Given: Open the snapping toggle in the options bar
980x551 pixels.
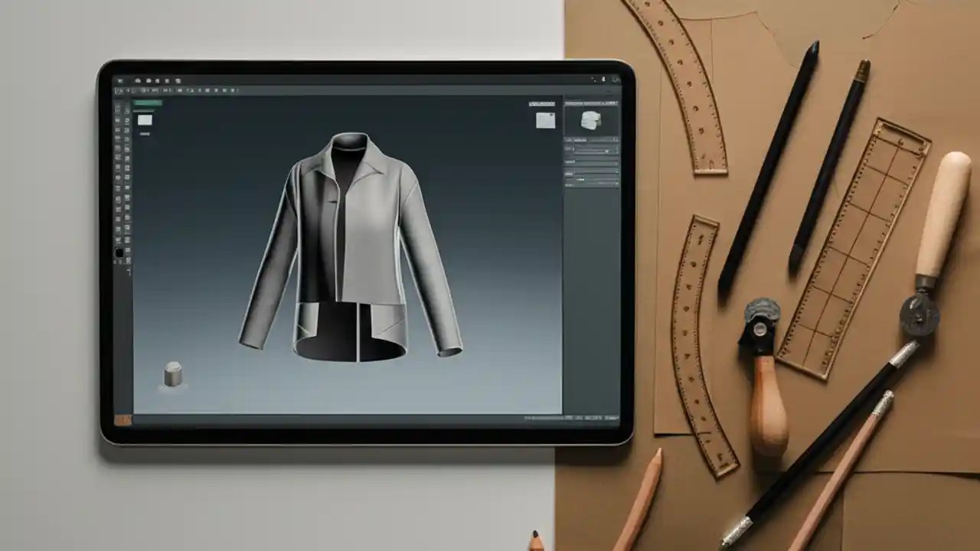Looking at the screenshot, I should click(207, 90).
